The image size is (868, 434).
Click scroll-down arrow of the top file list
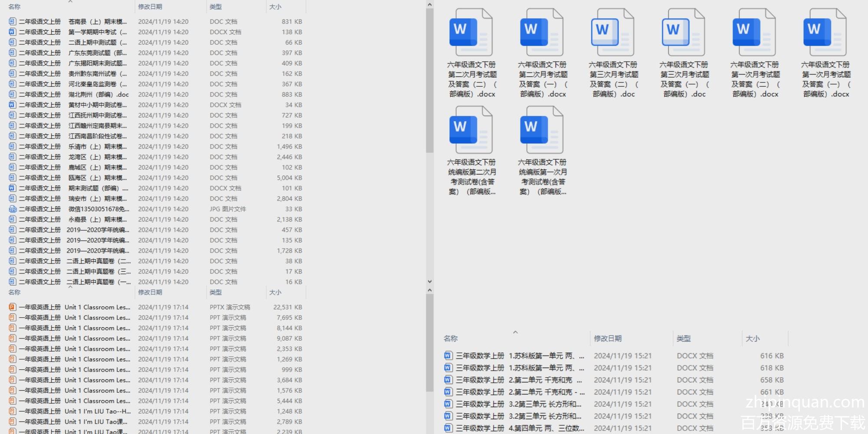(430, 281)
